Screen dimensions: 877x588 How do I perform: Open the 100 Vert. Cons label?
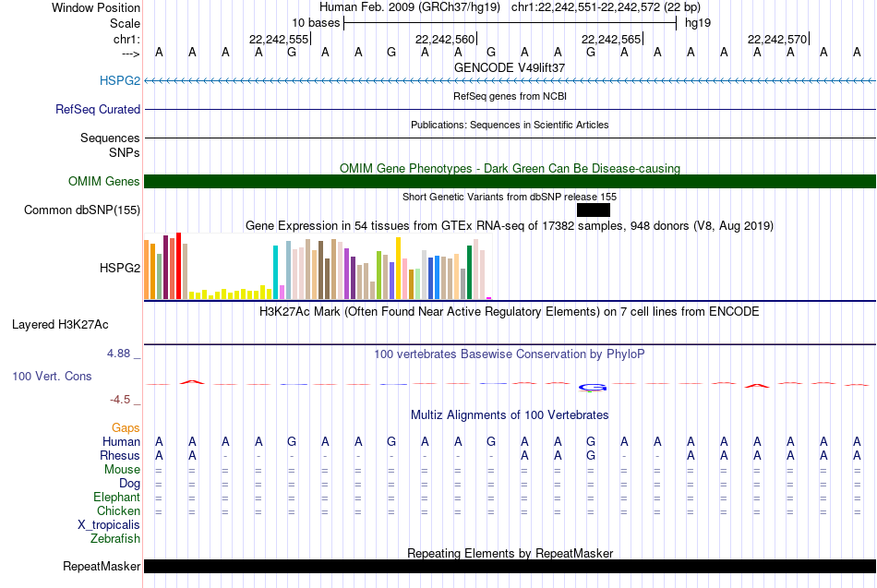pos(52,376)
